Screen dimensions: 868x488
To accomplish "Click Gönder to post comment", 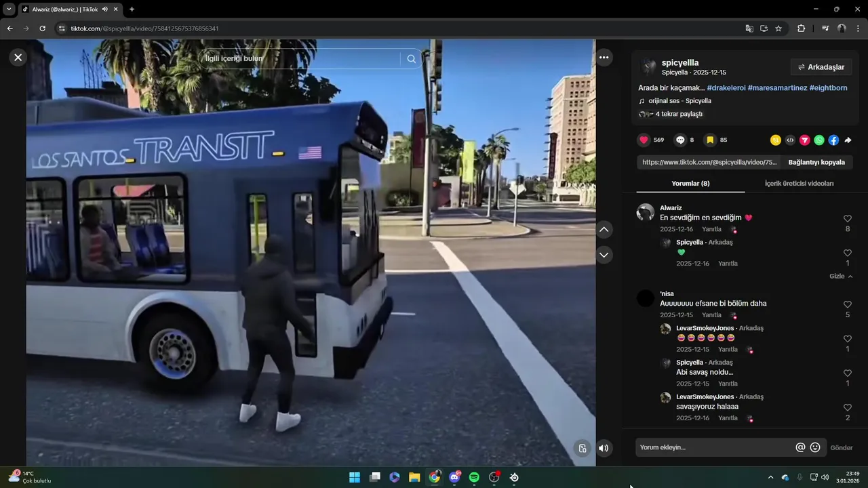I will (x=842, y=447).
